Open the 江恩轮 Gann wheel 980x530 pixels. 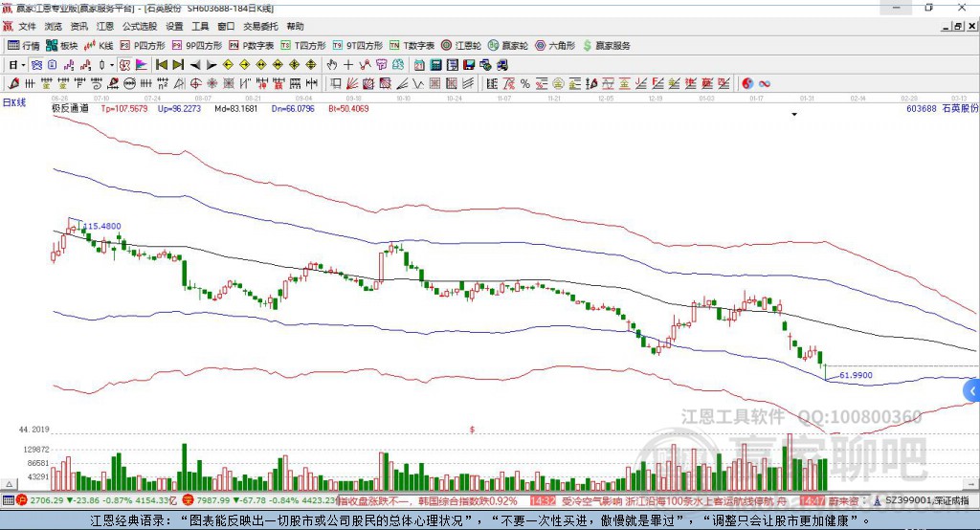pyautogui.click(x=461, y=46)
